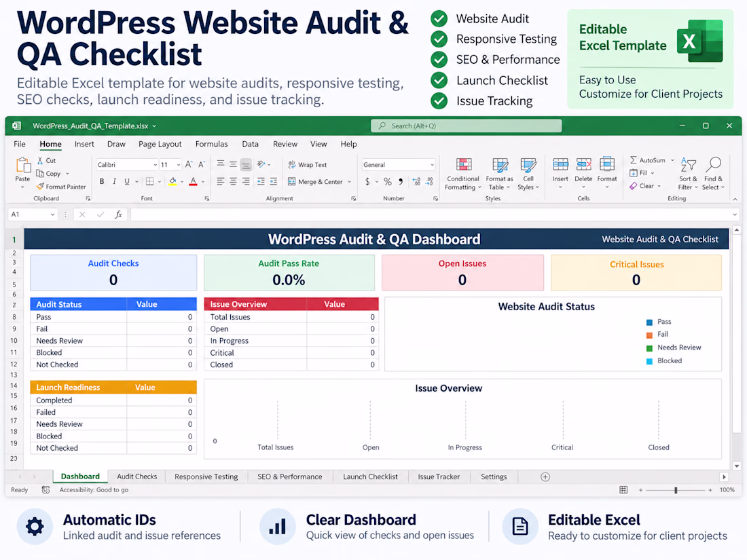This screenshot has height=560, width=747.
Task: Click AutoSum sigma button
Action: (647, 160)
